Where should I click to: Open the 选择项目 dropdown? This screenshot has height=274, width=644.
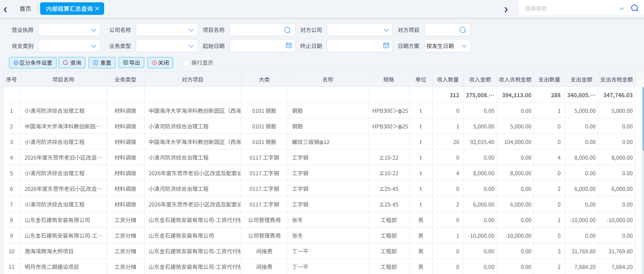point(621,9)
